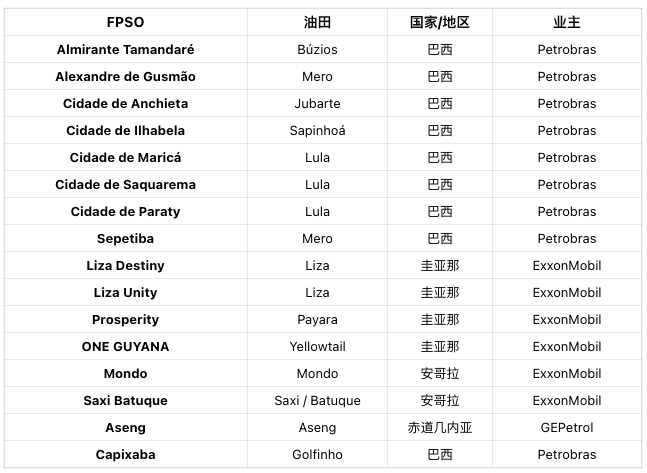Screen dimensions: 647x473
Task: Click the Sapinhoá cell
Action: click(x=317, y=131)
